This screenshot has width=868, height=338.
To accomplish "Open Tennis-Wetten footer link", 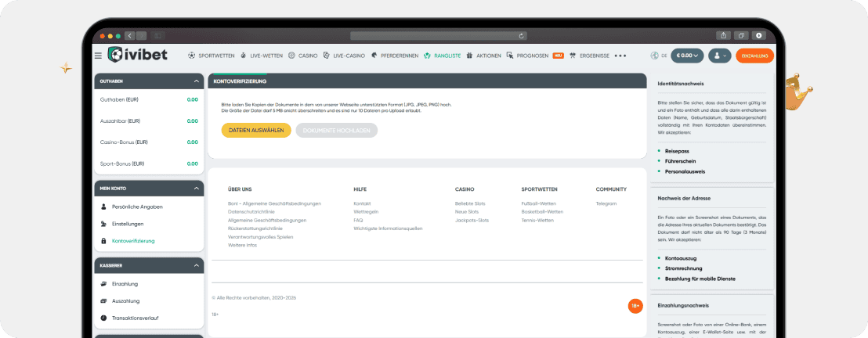I will (536, 220).
